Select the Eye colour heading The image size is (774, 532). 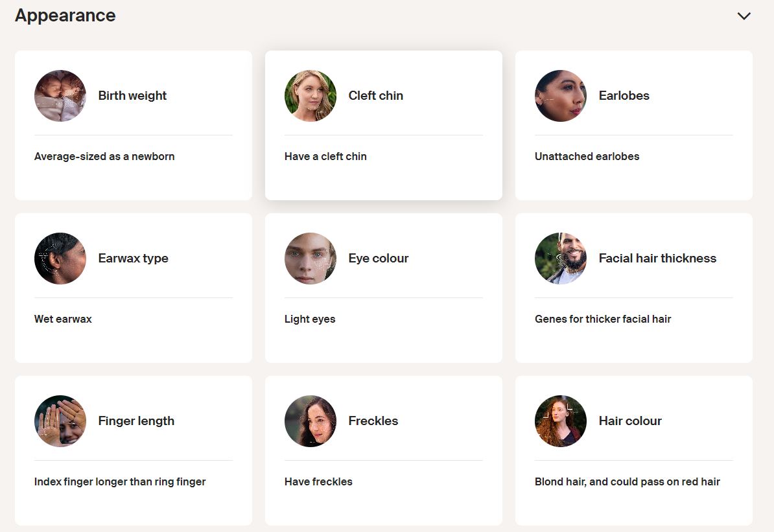pyautogui.click(x=378, y=259)
